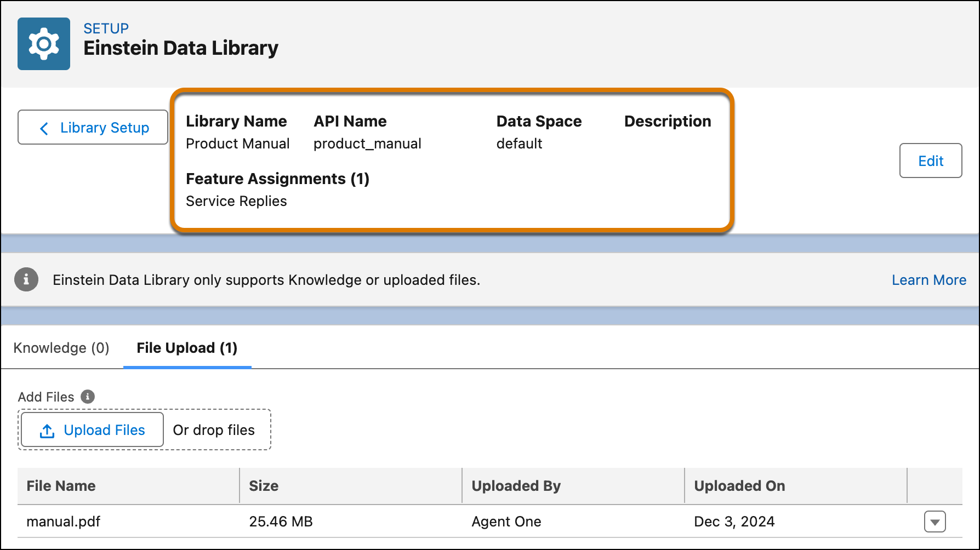
Task: Click the Service Replies feature assignment
Action: (x=236, y=202)
